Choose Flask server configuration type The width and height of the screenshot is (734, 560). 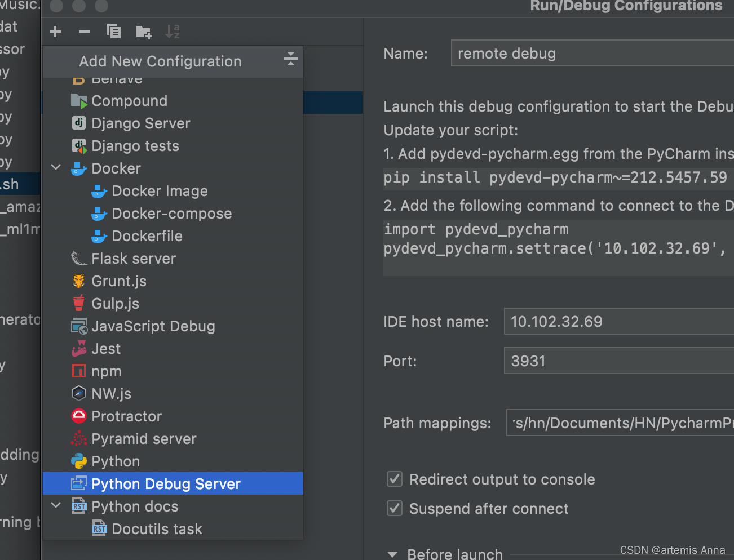[x=173, y=259]
